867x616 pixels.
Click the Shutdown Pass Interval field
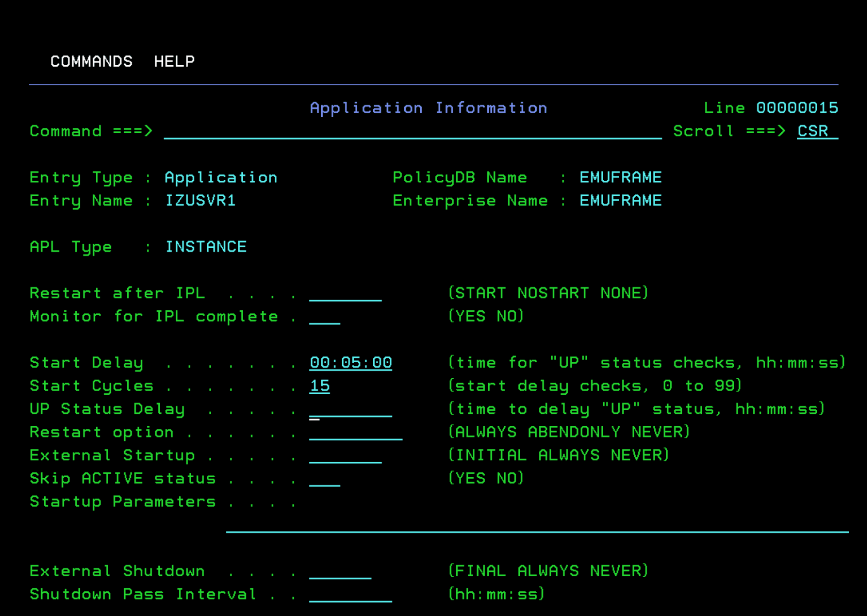[351, 595]
